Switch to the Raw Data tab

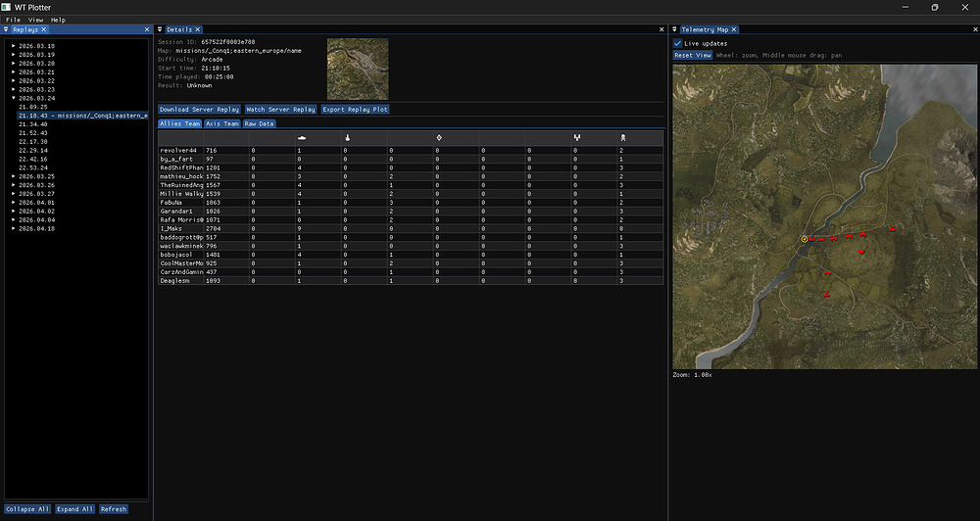pyautogui.click(x=261, y=124)
